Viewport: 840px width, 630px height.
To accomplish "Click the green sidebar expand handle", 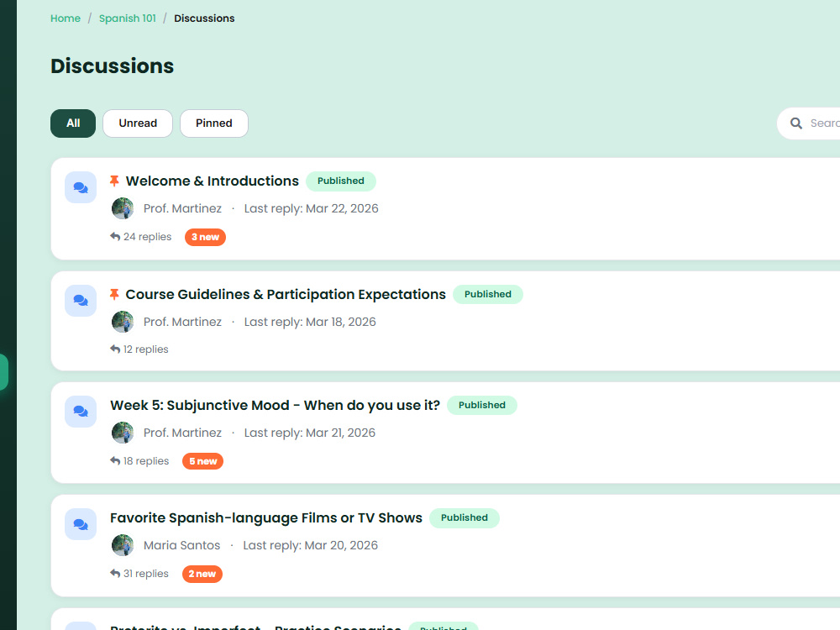I will 3,372.
